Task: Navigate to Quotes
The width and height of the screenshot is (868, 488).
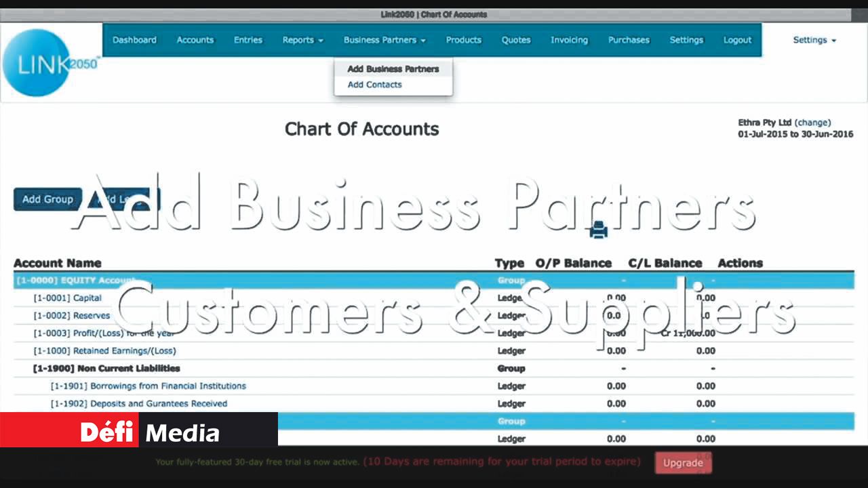Action: point(515,40)
